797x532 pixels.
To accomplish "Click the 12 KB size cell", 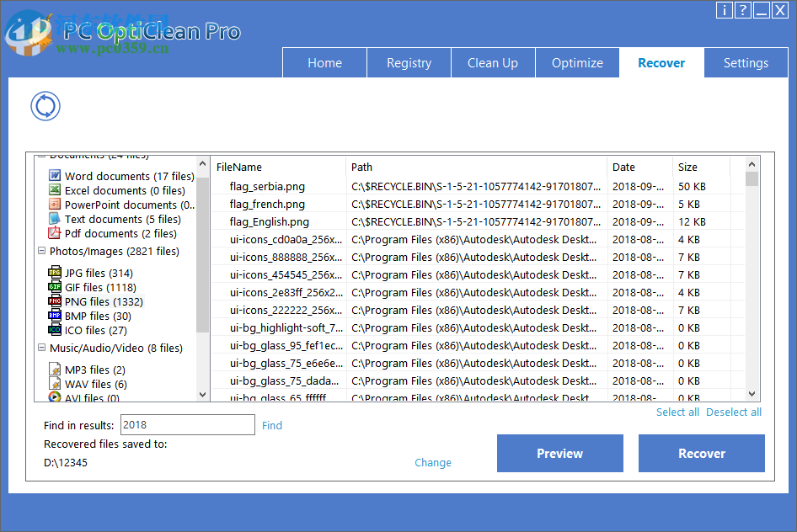I will tap(692, 222).
